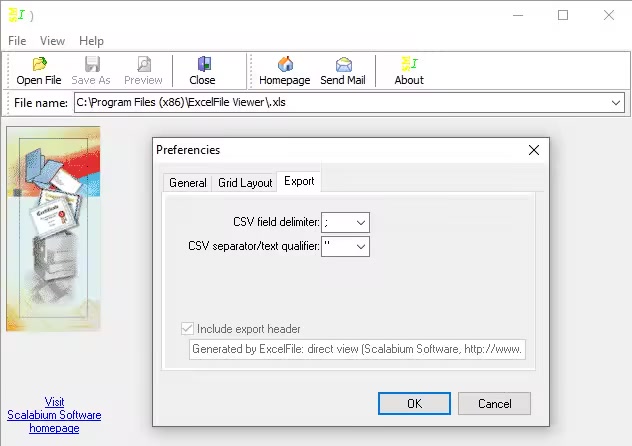Click the Open File toolbar icon
632x446 pixels.
pyautogui.click(x=39, y=65)
